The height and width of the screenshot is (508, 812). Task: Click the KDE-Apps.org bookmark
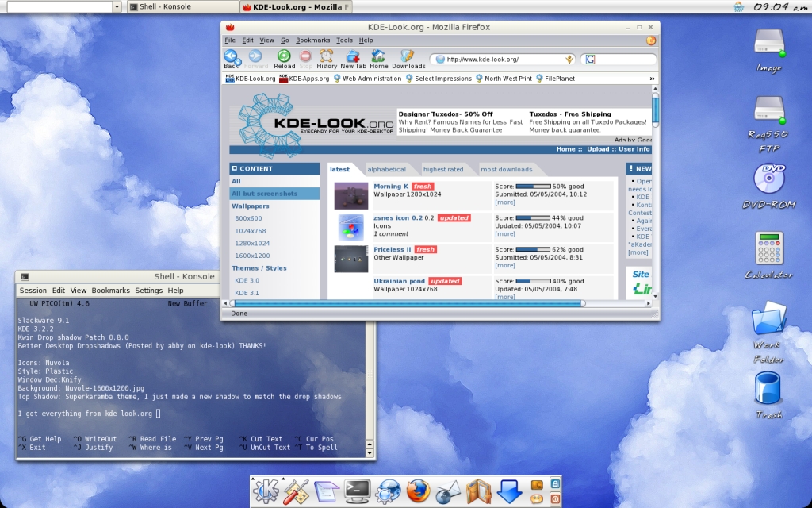(304, 79)
